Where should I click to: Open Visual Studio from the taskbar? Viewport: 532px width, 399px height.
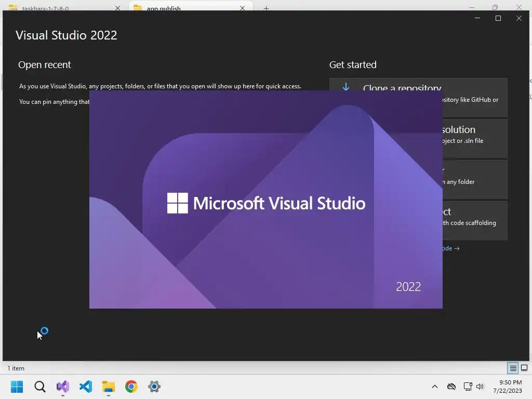[63, 387]
